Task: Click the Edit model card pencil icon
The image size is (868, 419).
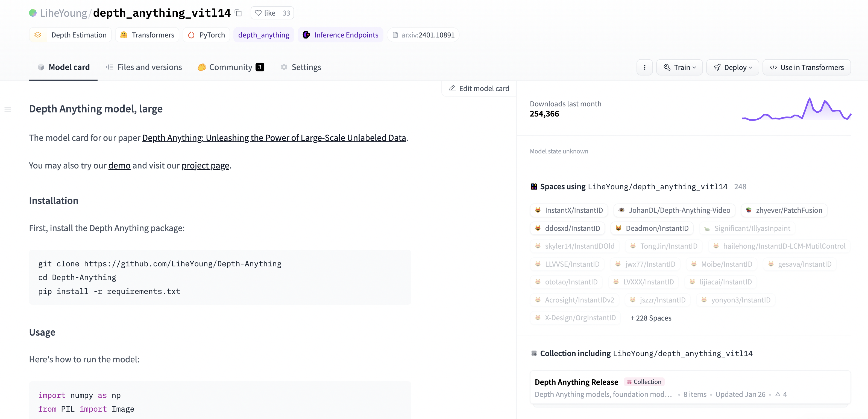Action: tap(452, 88)
